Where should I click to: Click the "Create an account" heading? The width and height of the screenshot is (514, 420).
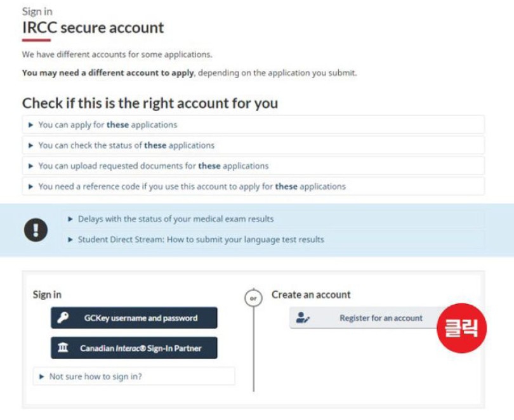(x=311, y=294)
